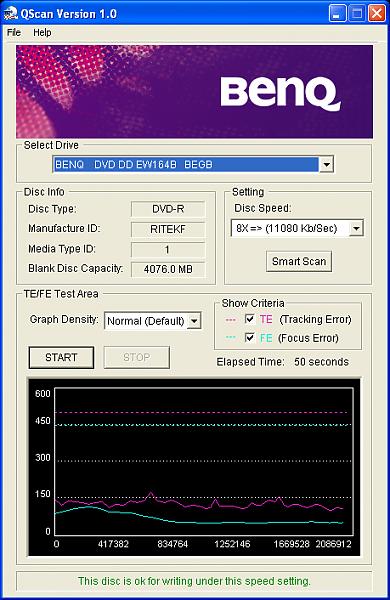Click the disabled maximize window button
Screen dimensions: 390x600
coord(357,14)
